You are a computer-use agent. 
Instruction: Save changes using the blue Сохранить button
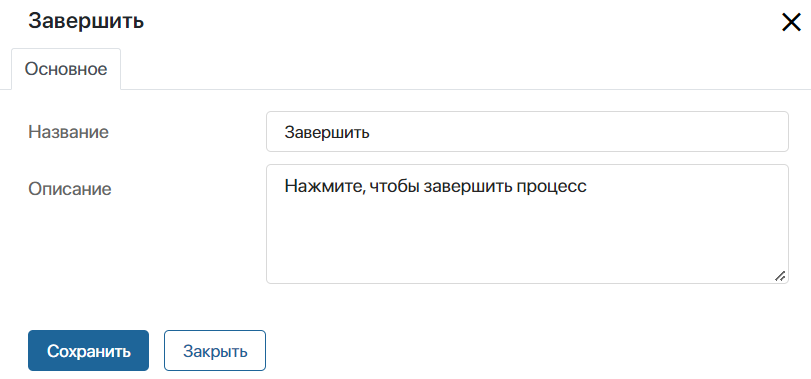click(88, 351)
